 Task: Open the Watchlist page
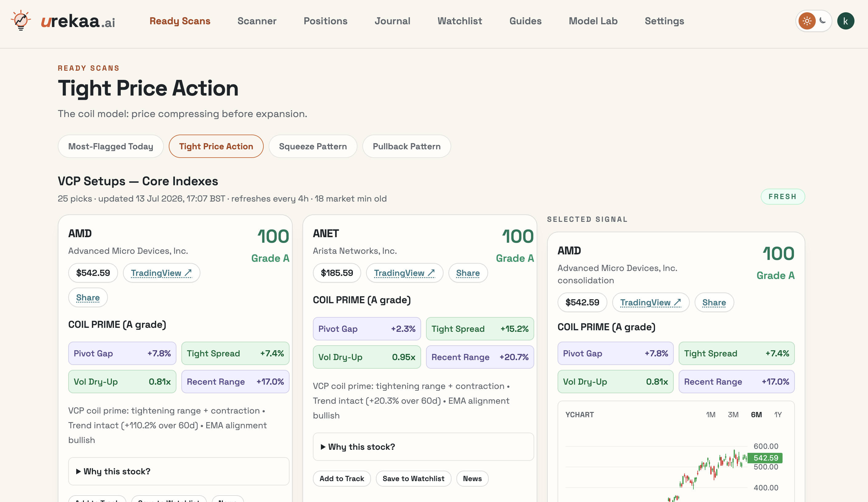click(460, 21)
